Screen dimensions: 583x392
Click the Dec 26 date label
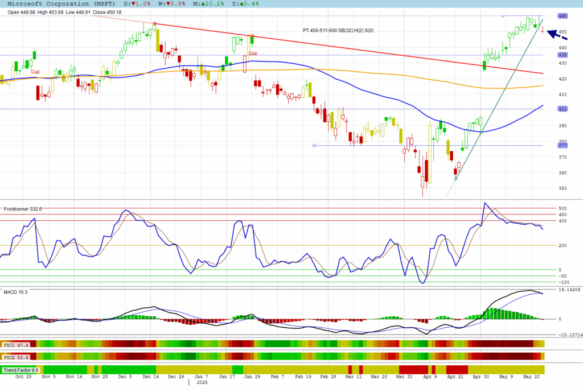[x=176, y=377]
